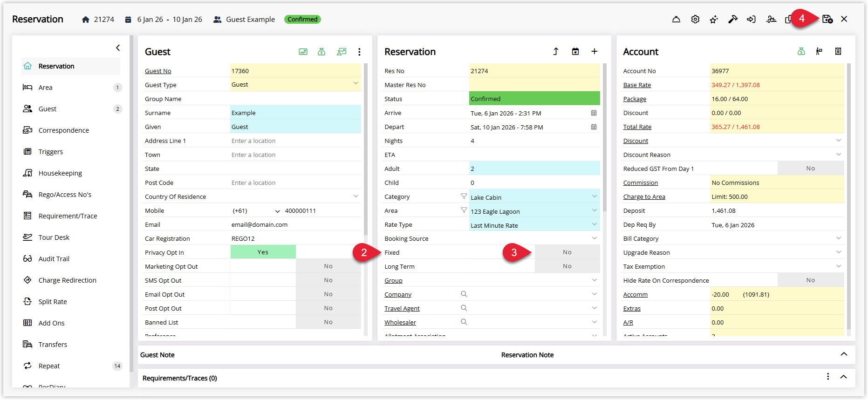Open Country Of Residence dropdown

[x=355, y=196]
